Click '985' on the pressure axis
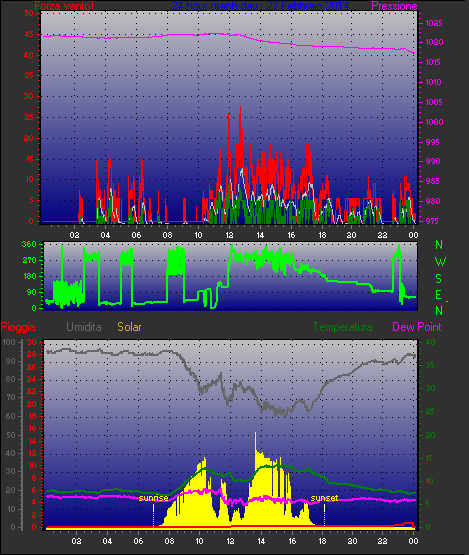This screenshot has width=469, height=555. click(432, 181)
